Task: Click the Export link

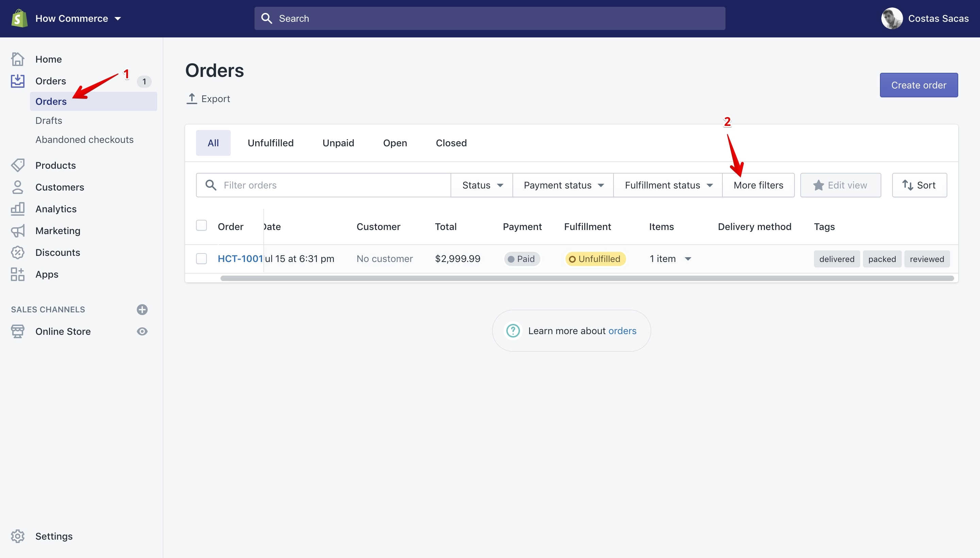Action: [208, 98]
